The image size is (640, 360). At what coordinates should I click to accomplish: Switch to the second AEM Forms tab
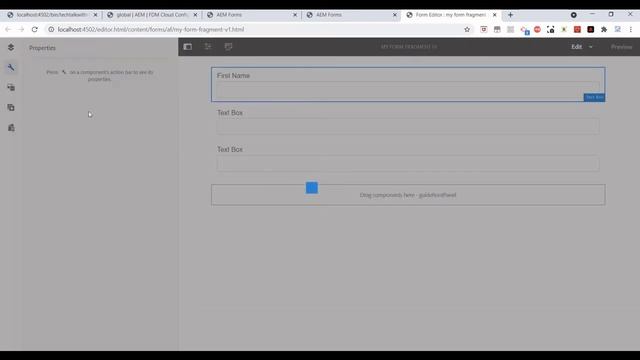pos(351,15)
